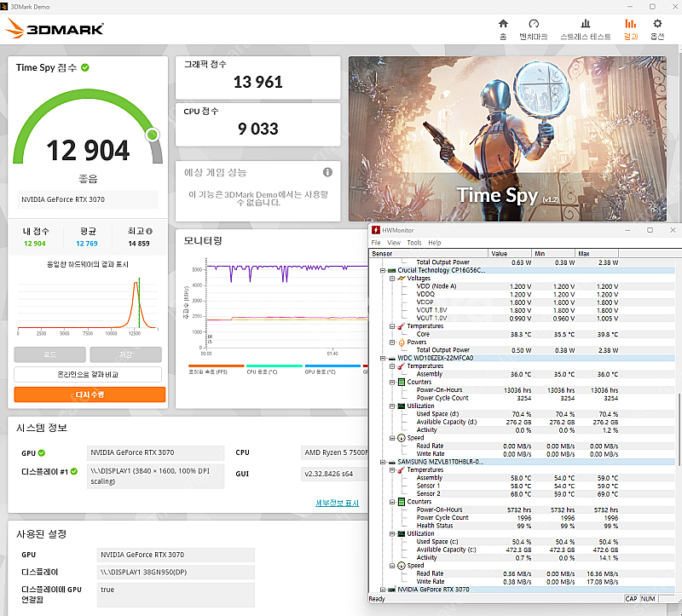This screenshot has width=682, height=616.
Task: Open the Help menu in HWMonitor
Action: pyautogui.click(x=434, y=243)
